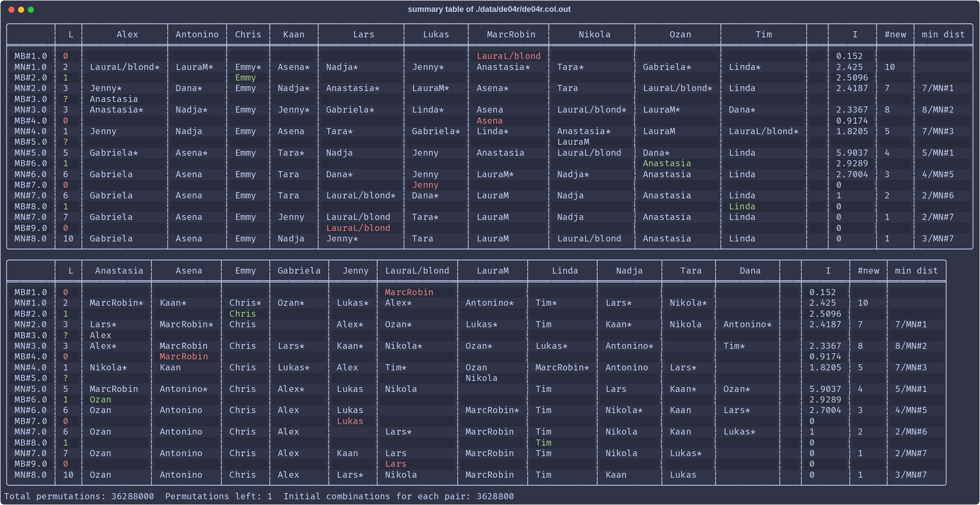
Task: Click the red 'LauraL/blond' cell in top MB#1.0 row
Action: pos(509,56)
